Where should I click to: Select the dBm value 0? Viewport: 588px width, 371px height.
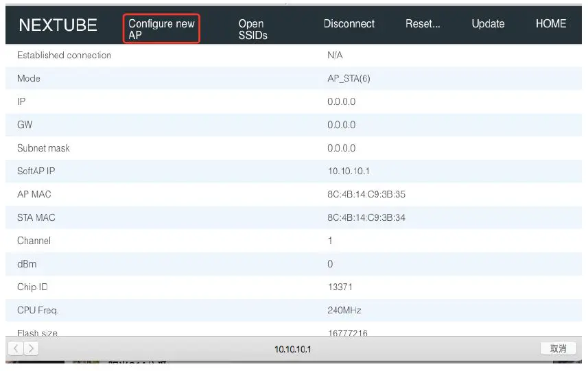(330, 264)
